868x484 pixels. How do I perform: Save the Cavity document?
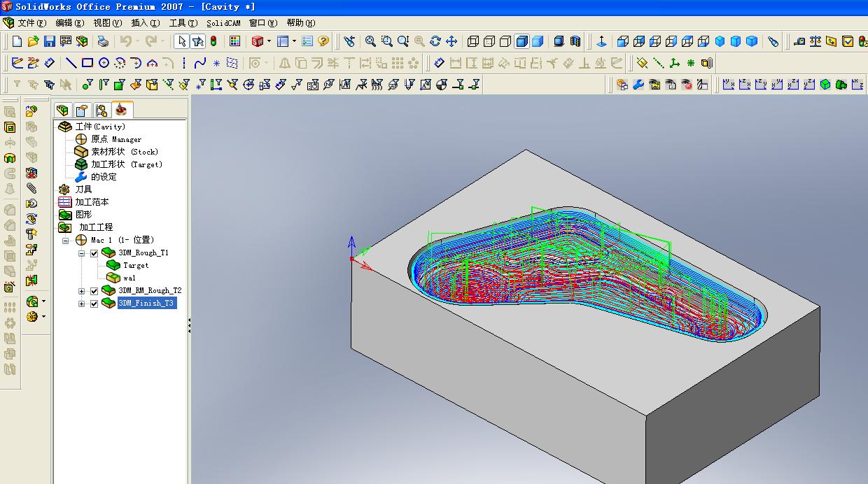50,41
